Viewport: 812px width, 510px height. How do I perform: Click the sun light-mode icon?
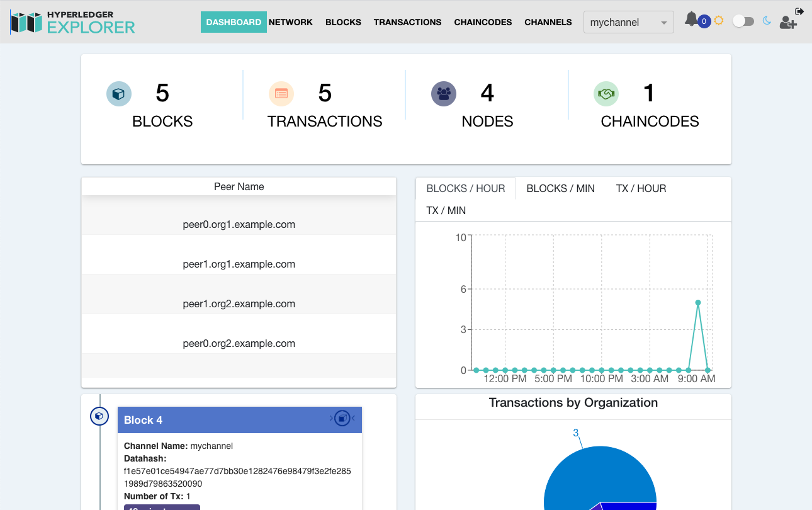[x=719, y=21]
